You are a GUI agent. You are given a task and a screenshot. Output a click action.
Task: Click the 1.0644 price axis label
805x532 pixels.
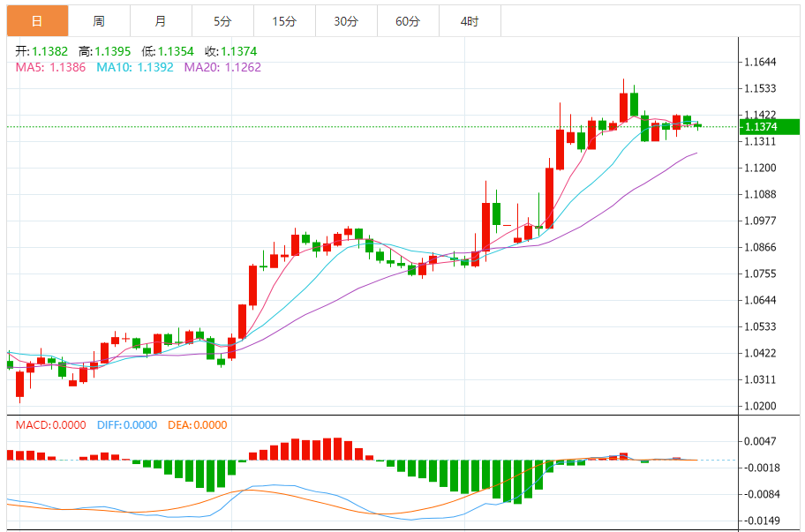(x=760, y=300)
